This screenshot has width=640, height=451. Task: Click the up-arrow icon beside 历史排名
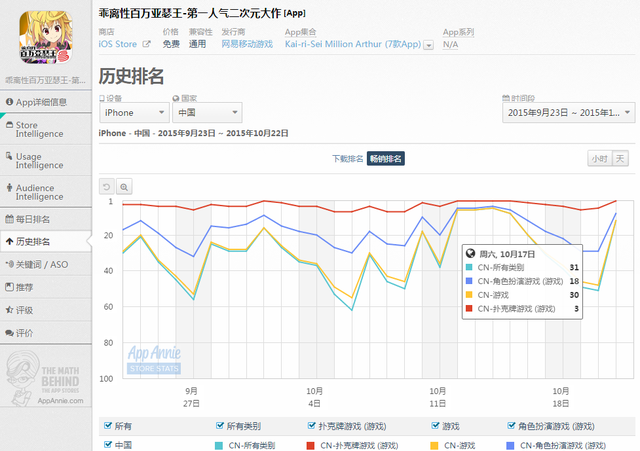[9, 242]
